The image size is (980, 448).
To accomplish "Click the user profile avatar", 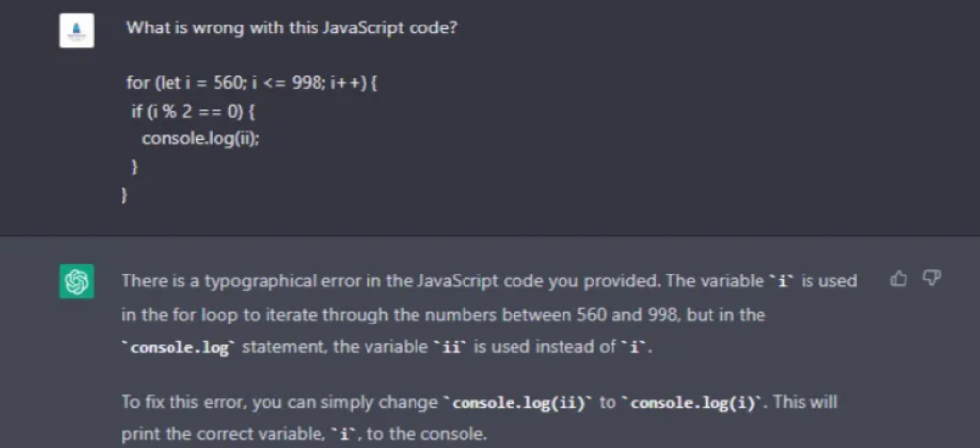I will (x=77, y=30).
